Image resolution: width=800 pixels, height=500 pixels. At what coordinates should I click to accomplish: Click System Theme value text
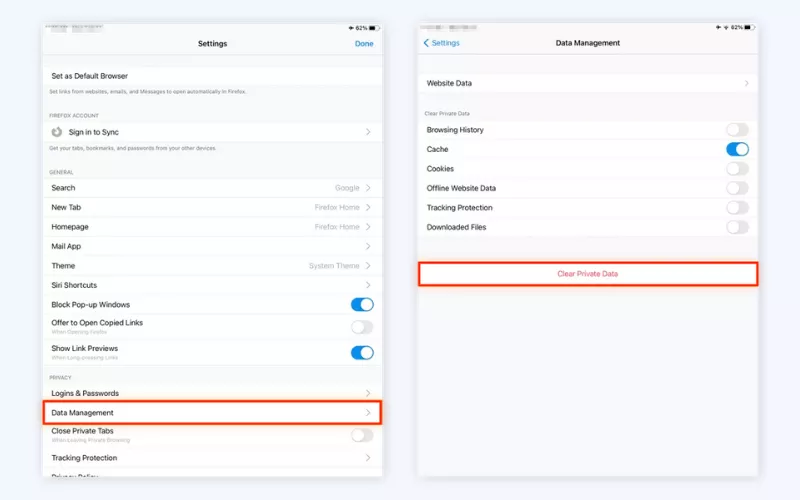point(334,266)
